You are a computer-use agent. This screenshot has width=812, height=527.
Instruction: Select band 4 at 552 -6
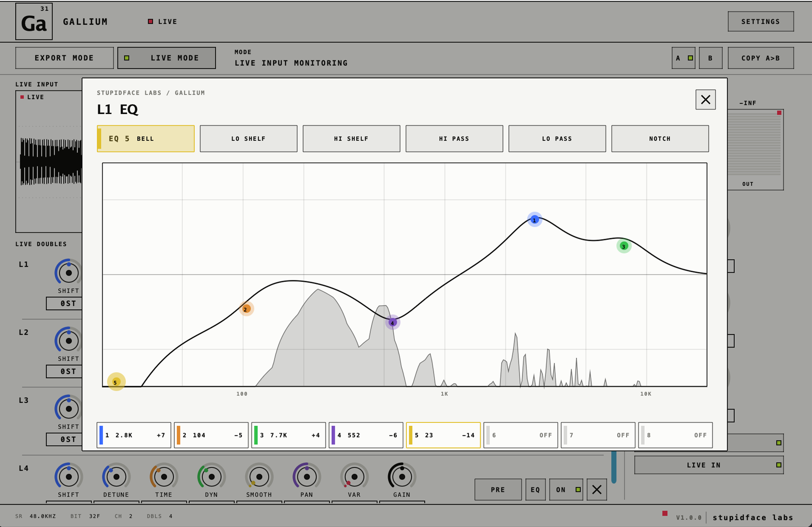click(x=366, y=435)
